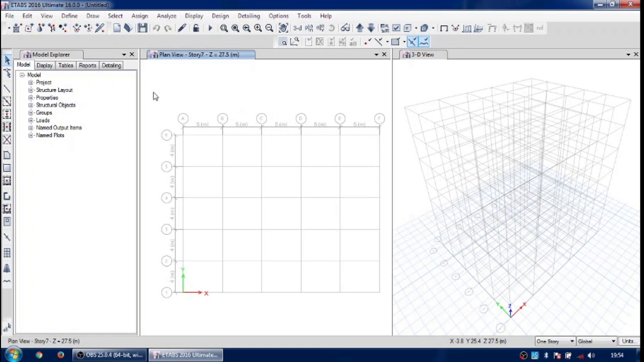The height and width of the screenshot is (362, 644).
Task: Run analysis with the play arrow icon
Action: pos(210,28)
